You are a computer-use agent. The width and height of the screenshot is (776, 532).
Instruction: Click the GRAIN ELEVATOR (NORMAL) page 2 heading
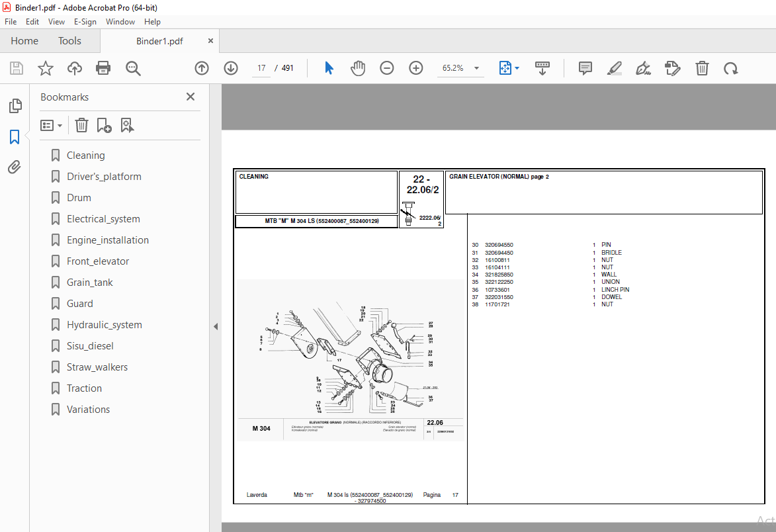point(499,177)
